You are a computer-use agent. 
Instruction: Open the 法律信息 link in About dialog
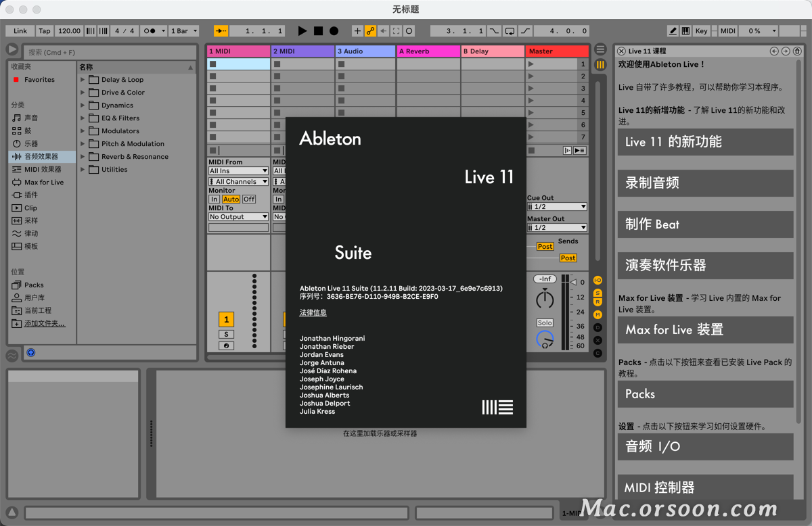tap(313, 312)
